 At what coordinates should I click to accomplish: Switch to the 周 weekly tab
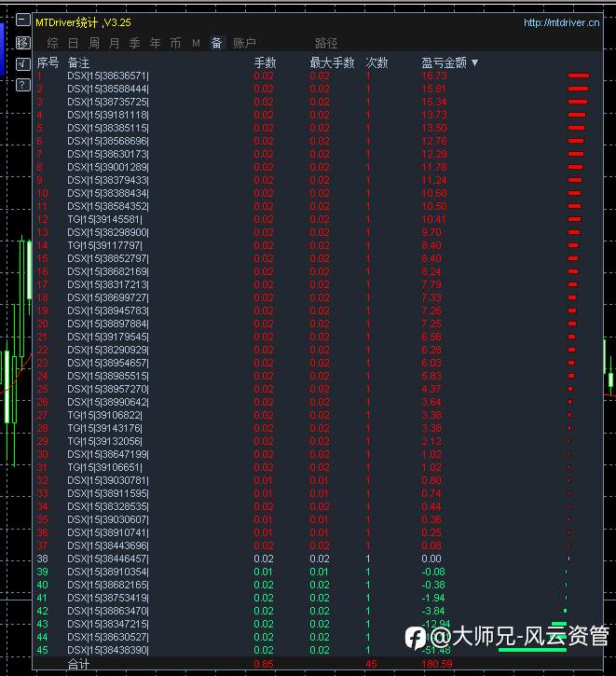[94, 43]
